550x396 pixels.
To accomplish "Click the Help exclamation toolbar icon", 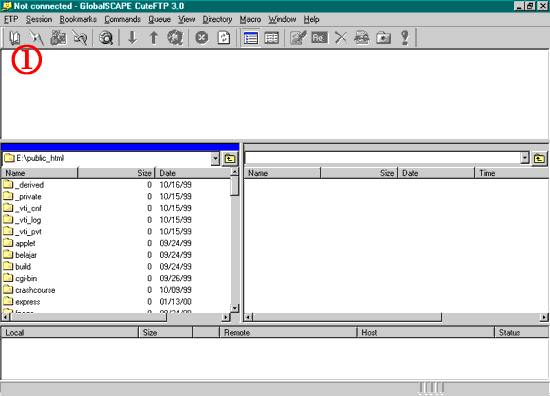I will tap(405, 38).
